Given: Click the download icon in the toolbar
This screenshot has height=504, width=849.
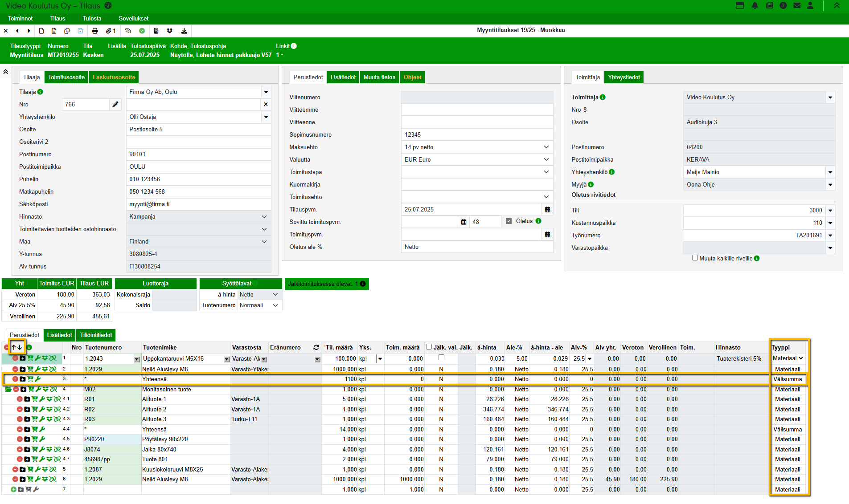Looking at the screenshot, I should click(184, 31).
